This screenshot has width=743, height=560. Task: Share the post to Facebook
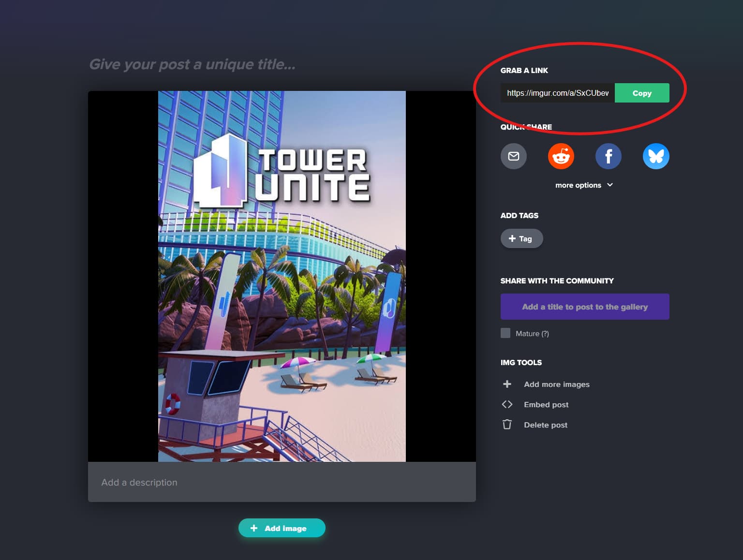tap(608, 156)
